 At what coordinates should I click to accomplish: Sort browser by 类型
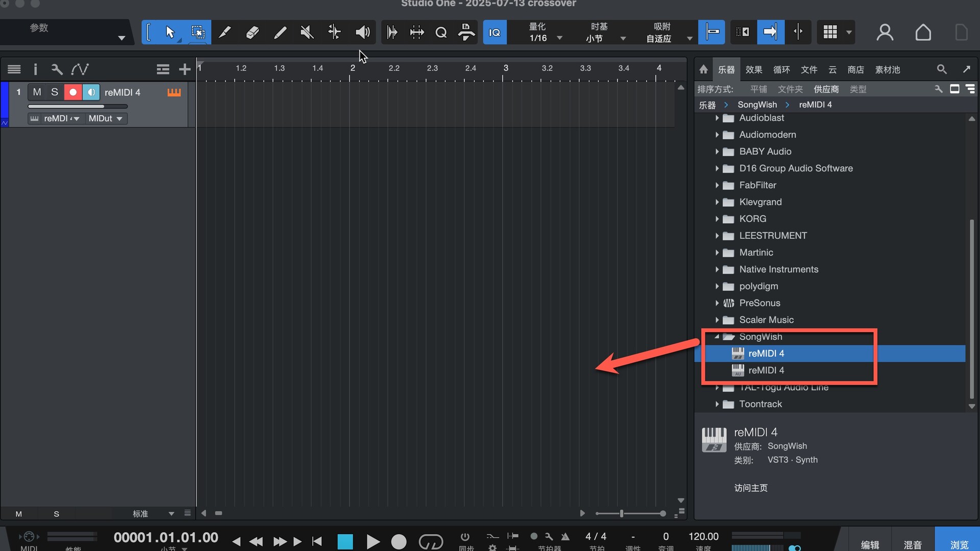tap(858, 89)
